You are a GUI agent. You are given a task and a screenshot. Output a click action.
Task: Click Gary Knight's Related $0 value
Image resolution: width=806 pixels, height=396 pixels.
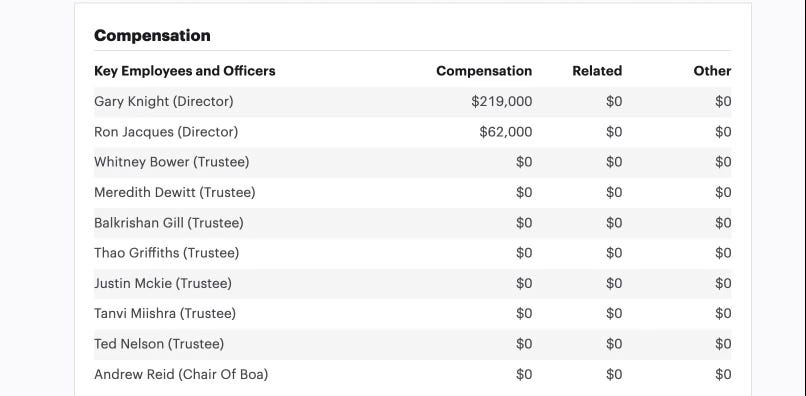pos(614,101)
